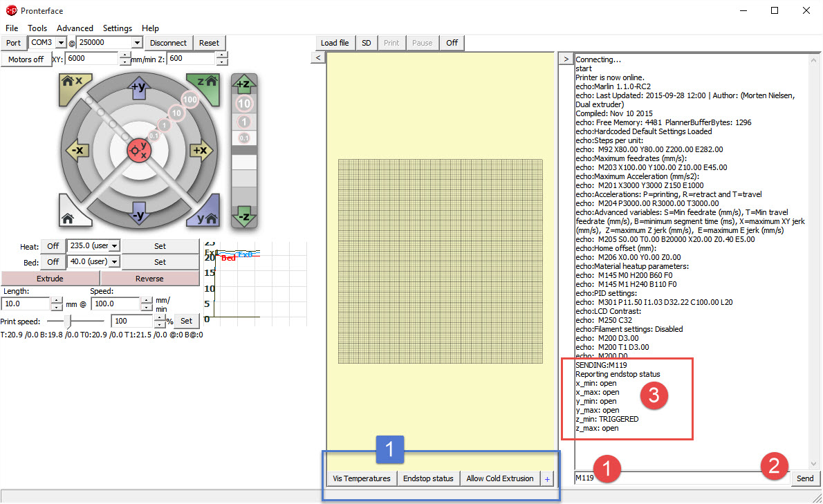This screenshot has width=823, height=504.
Task: Set the bed temperature
Action: [160, 262]
